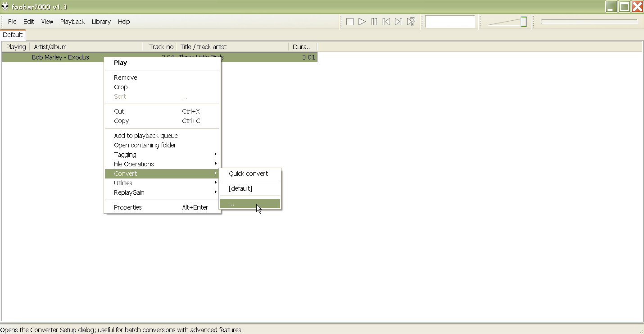Click the playback seek bar

tap(589, 21)
